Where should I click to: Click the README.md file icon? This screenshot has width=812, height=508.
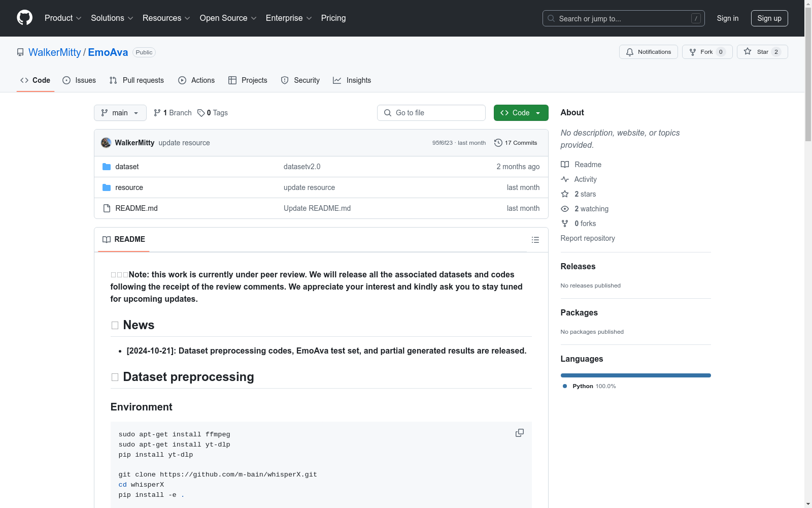pyautogui.click(x=107, y=208)
